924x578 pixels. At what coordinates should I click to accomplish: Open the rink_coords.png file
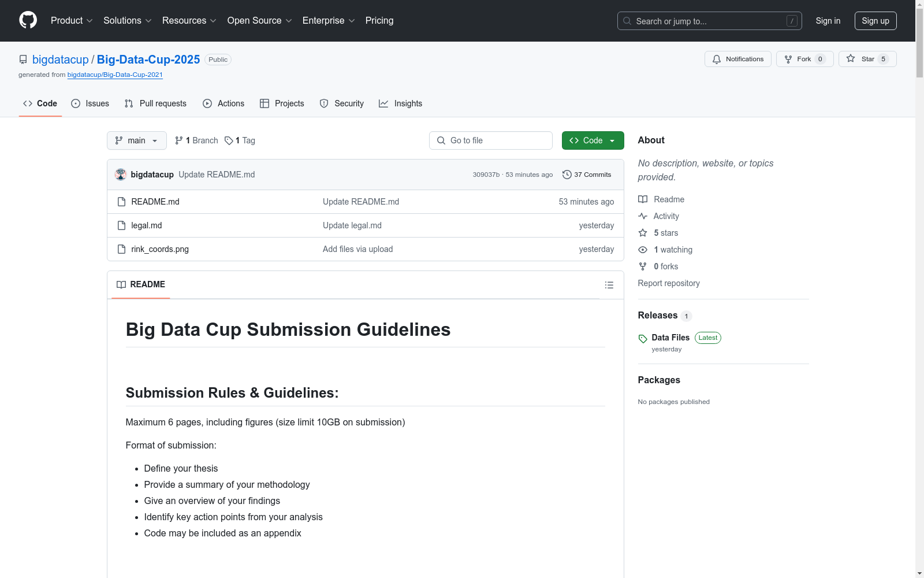pyautogui.click(x=160, y=249)
